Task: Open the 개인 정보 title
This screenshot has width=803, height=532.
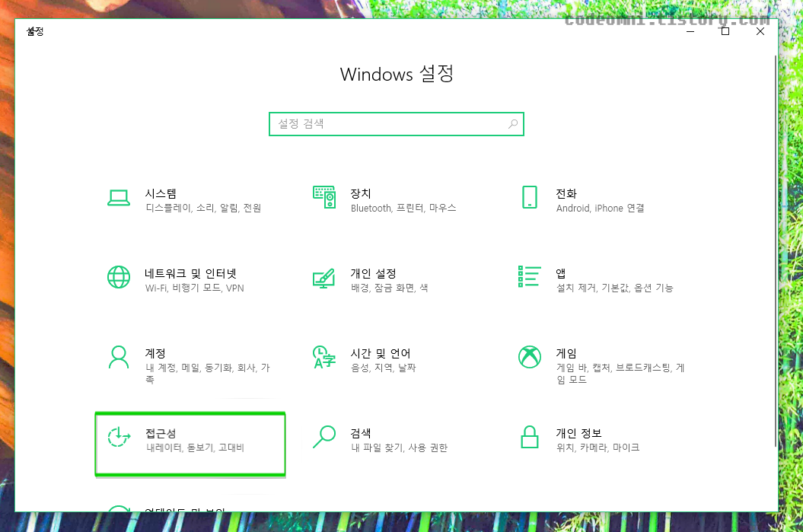Action: pyautogui.click(x=578, y=433)
